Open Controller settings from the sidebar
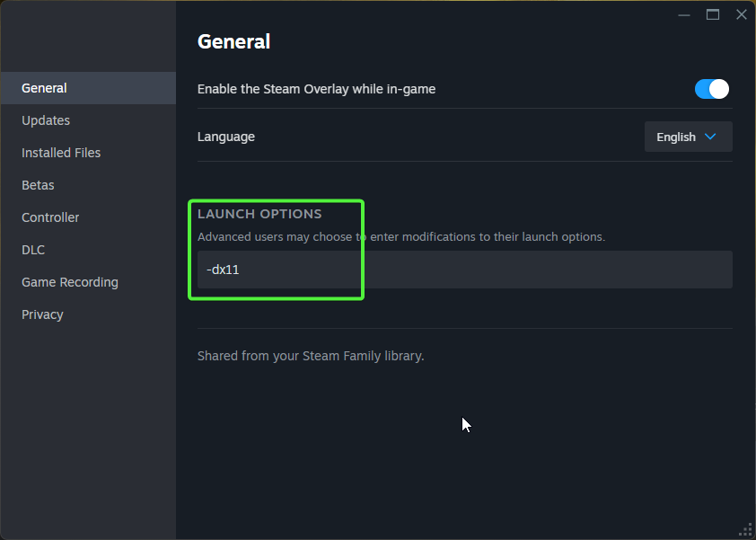 point(49,217)
